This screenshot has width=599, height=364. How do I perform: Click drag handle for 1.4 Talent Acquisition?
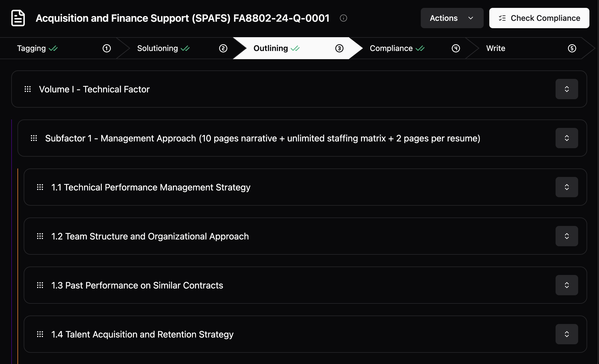point(40,334)
